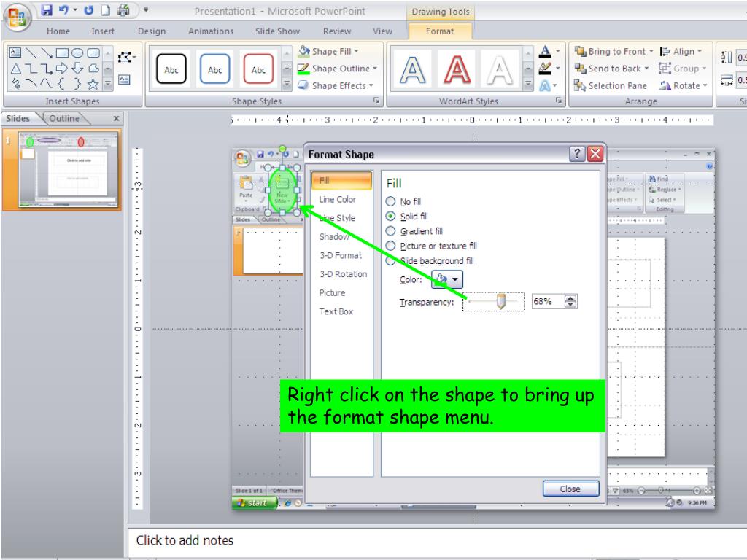Click the Edit Shape points icon
Viewport: 747px width, 560px height.
click(x=126, y=57)
